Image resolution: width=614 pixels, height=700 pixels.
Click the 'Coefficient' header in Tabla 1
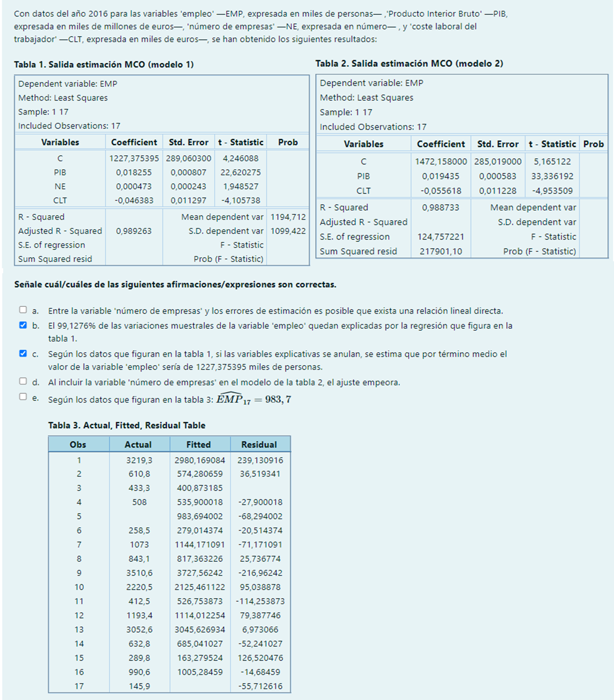(134, 142)
